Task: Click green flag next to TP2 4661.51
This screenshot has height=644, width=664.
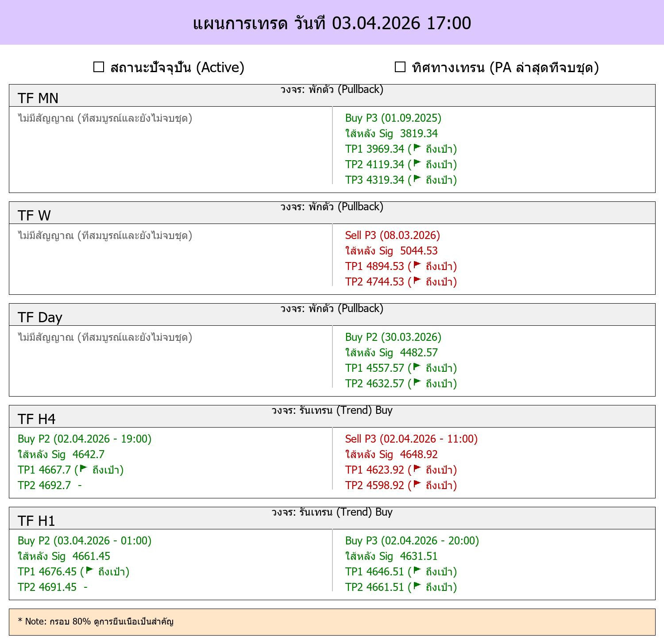Action: pyautogui.click(x=417, y=586)
